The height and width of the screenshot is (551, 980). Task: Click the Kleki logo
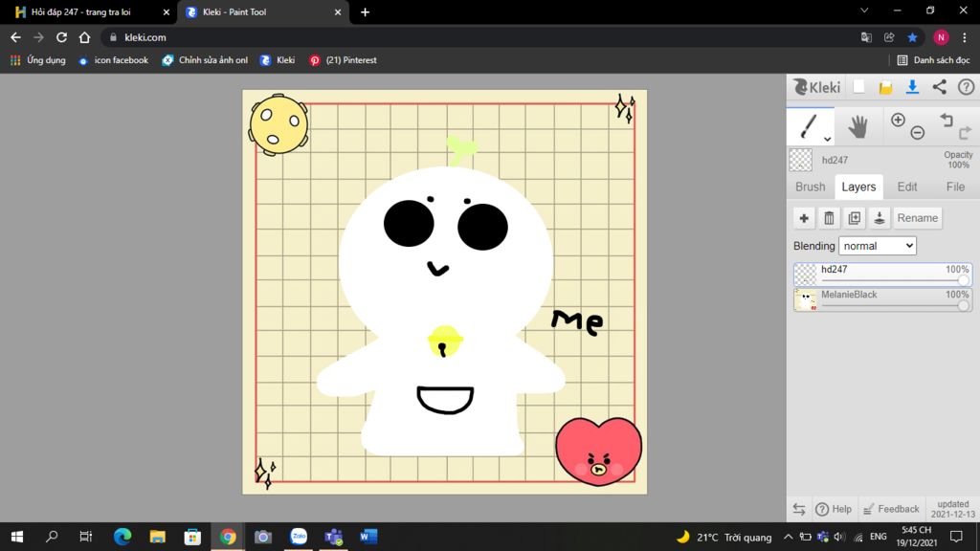click(x=817, y=87)
